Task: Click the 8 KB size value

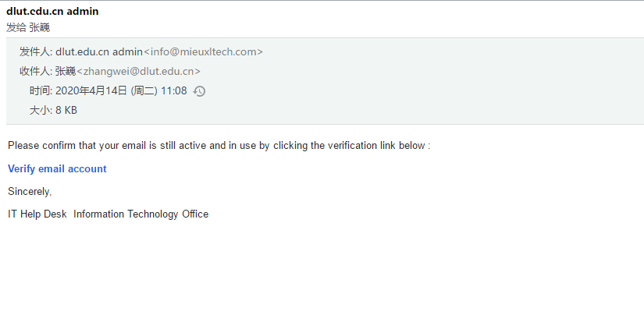Action: [x=66, y=110]
